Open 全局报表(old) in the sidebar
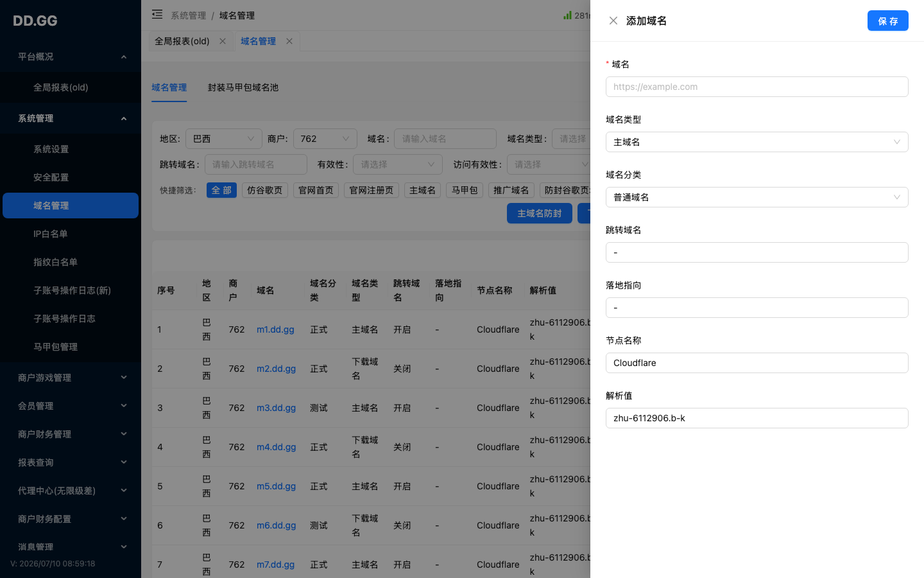Viewport: 924px width, 578px height. pos(71,87)
